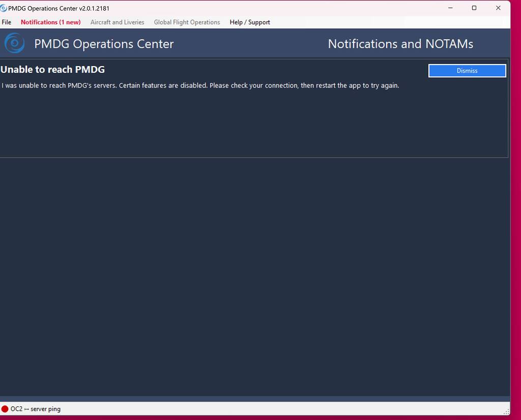
Task: Open the Help / Support menu
Action: [x=249, y=22]
